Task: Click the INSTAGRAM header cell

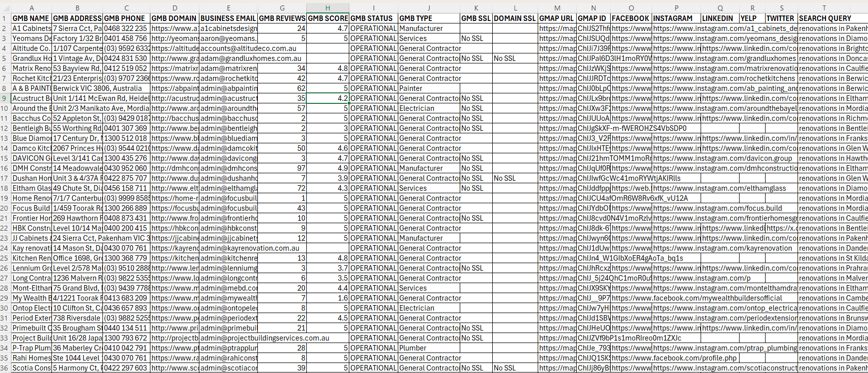Action: (x=676, y=18)
